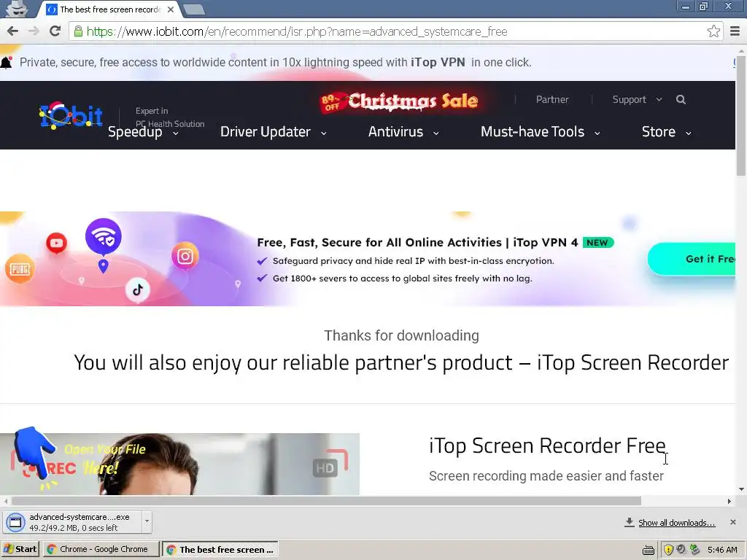This screenshot has height=560, width=747.
Task: Open the Christmas Sale banner
Action: click(x=399, y=101)
